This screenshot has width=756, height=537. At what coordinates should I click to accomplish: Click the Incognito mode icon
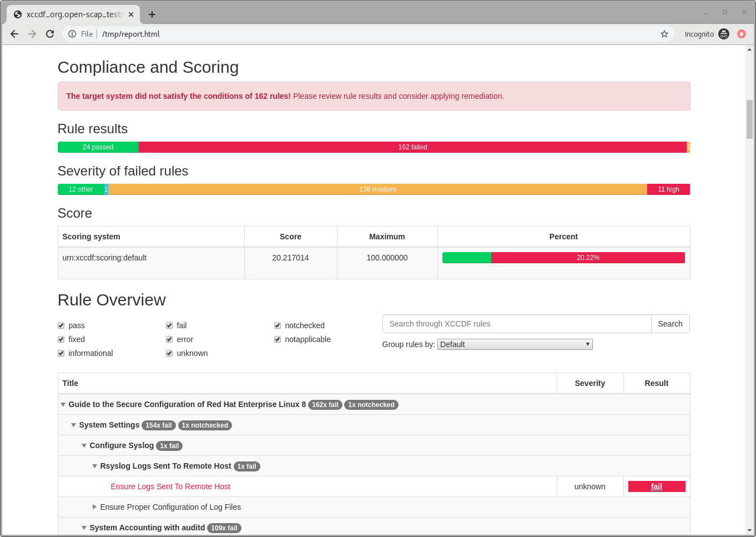pyautogui.click(x=723, y=34)
